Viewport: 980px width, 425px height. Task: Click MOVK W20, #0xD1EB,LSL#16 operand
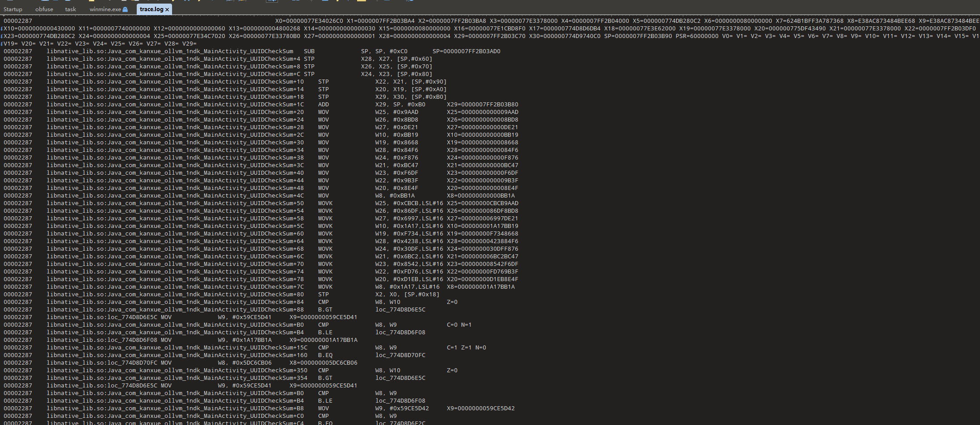click(409, 279)
